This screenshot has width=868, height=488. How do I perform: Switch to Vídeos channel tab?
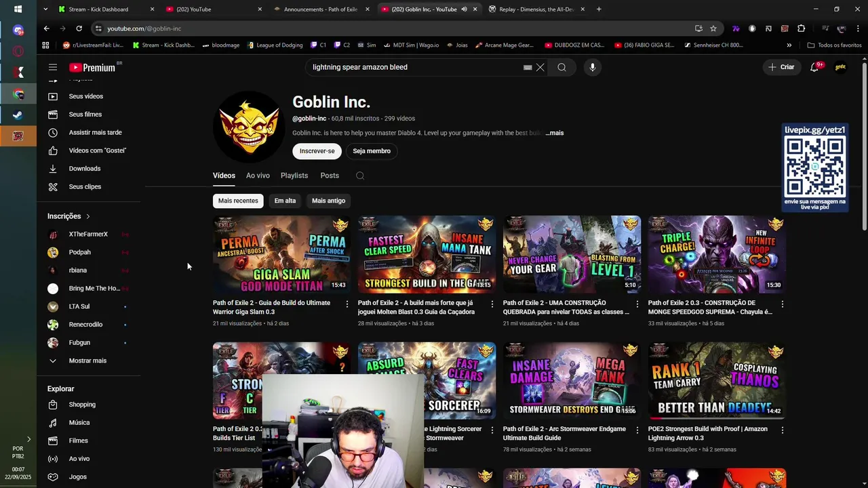224,176
